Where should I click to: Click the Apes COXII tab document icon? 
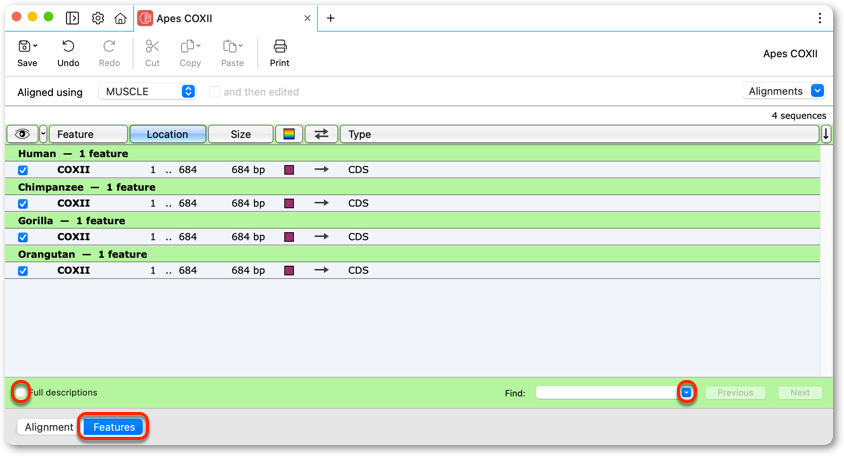(145, 18)
